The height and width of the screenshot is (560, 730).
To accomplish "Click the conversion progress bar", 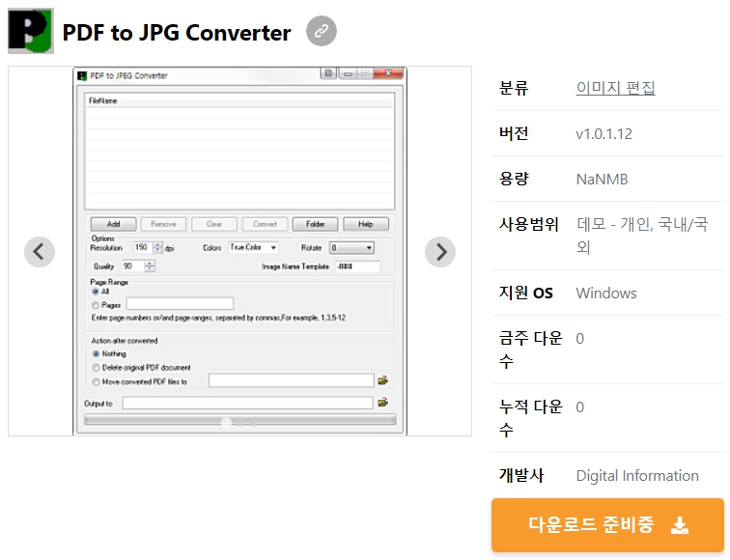I will click(240, 420).
